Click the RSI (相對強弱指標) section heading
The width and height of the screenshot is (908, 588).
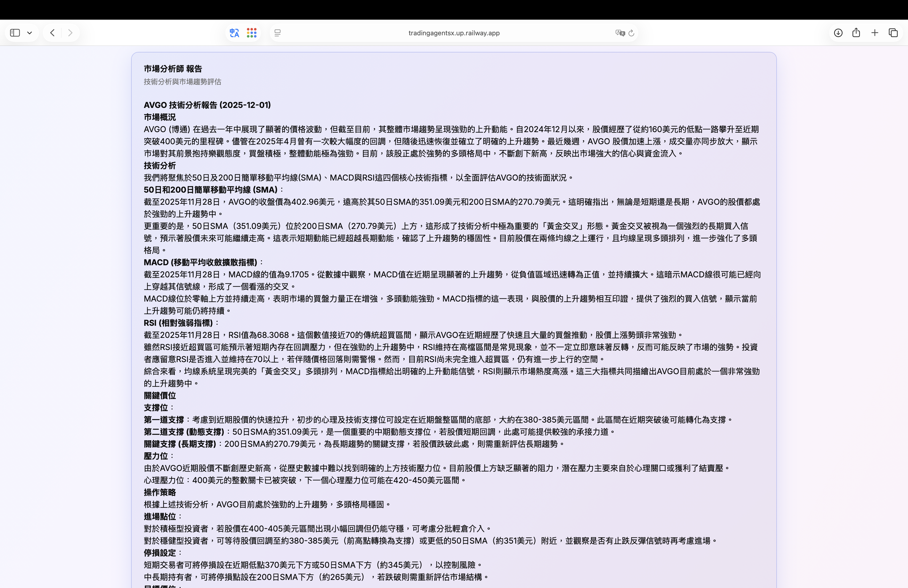coord(178,323)
